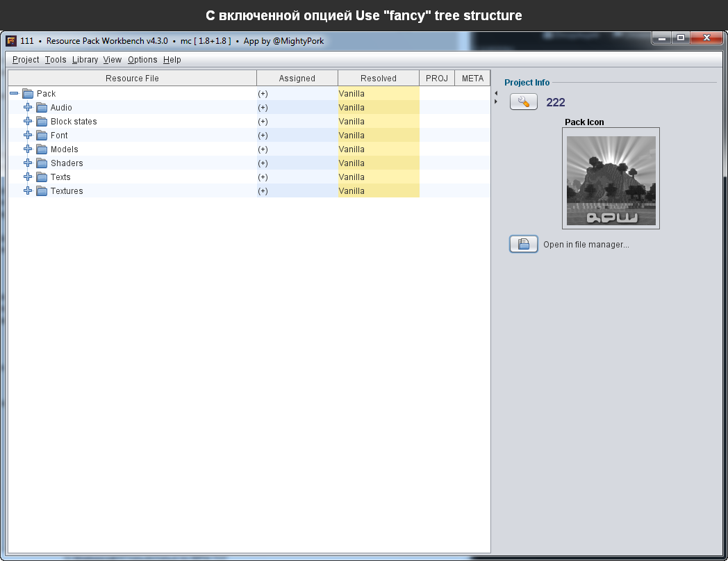Screen dimensions: 728x561
Task: Open the Options menu
Action: tap(142, 60)
